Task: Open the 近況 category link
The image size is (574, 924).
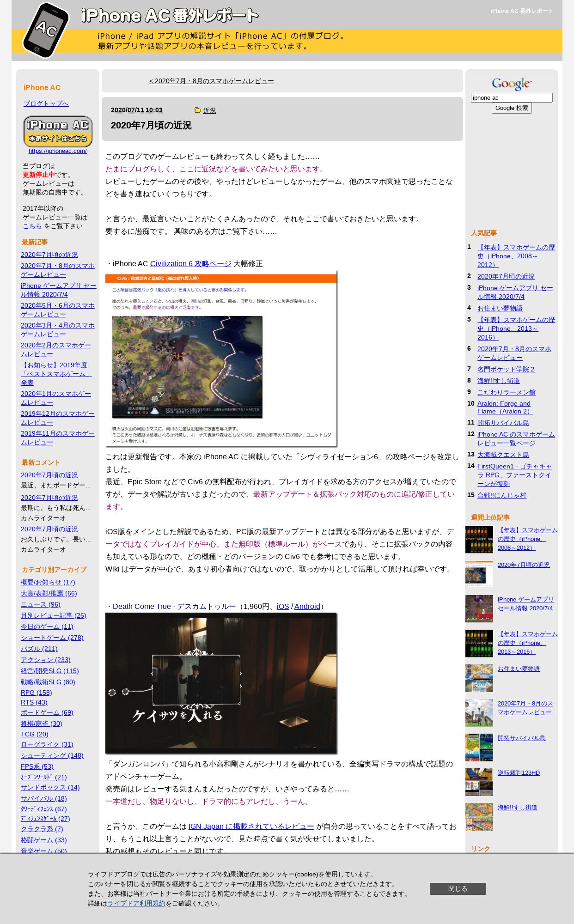Action: (x=209, y=110)
